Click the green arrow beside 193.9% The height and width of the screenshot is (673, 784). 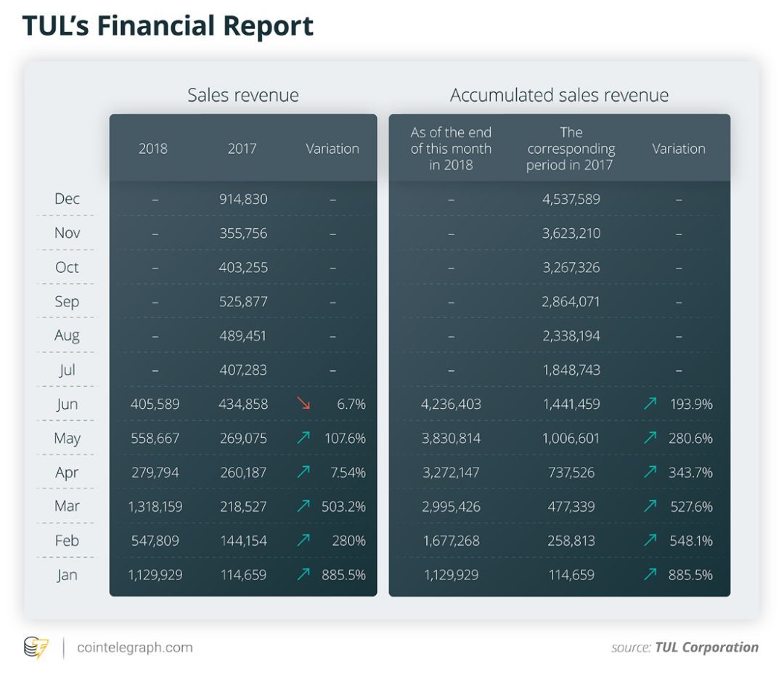click(x=650, y=403)
